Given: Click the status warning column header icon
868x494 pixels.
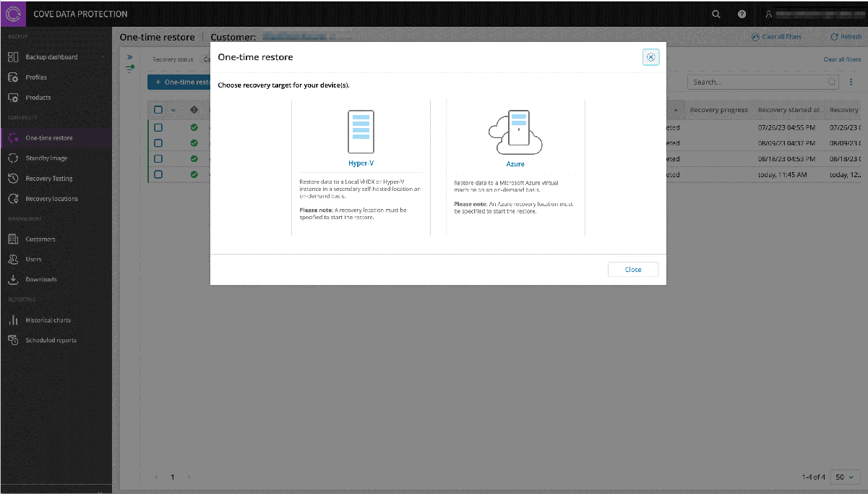Looking at the screenshot, I should pos(194,110).
